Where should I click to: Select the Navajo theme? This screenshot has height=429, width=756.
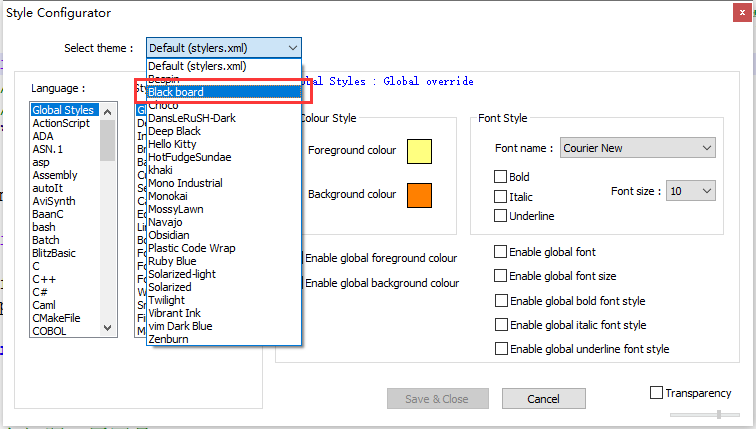tap(224, 222)
